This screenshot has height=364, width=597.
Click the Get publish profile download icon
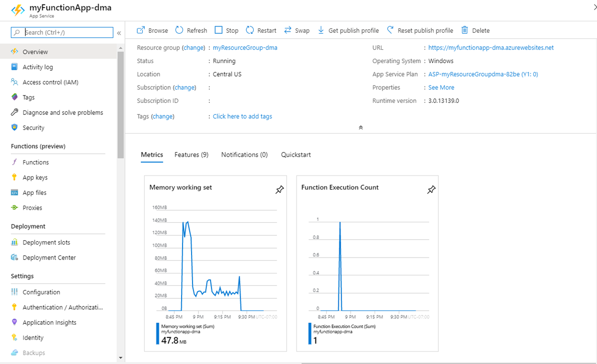tap(321, 30)
